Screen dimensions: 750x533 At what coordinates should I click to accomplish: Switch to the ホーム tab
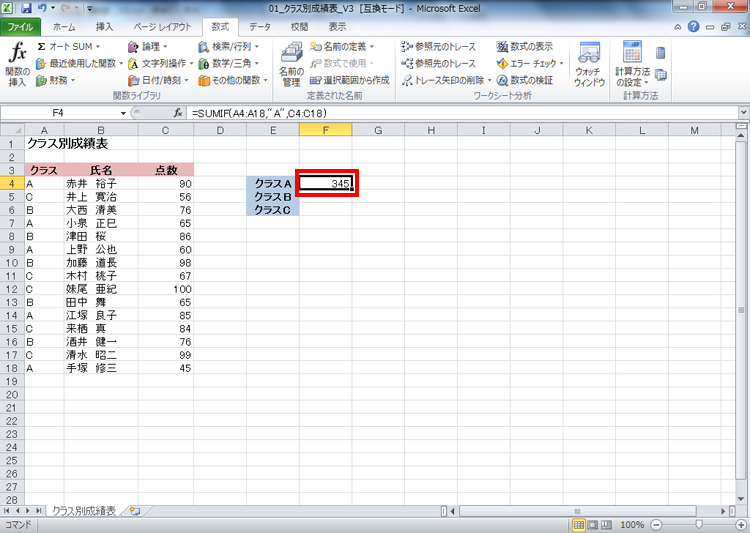tap(64, 27)
